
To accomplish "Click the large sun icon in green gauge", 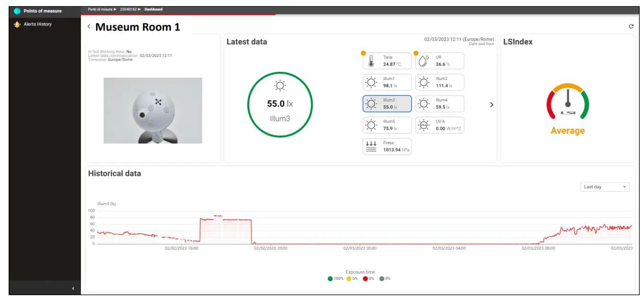I will (280, 86).
